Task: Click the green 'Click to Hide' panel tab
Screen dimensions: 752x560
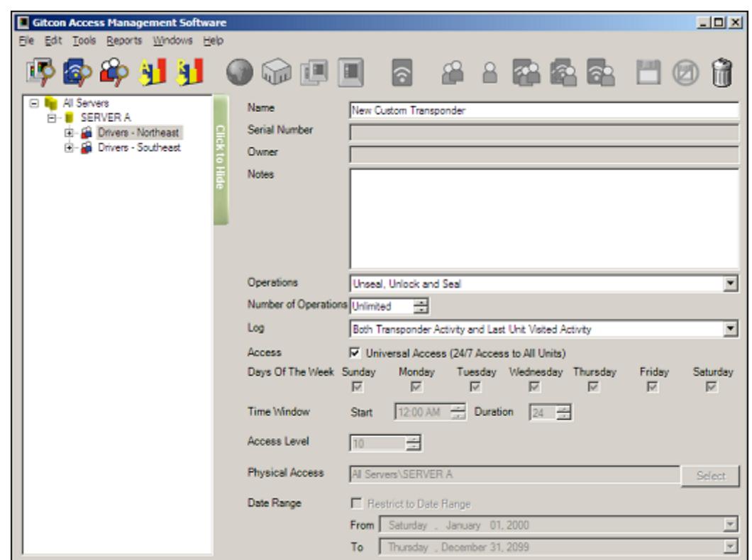Action: (x=221, y=159)
